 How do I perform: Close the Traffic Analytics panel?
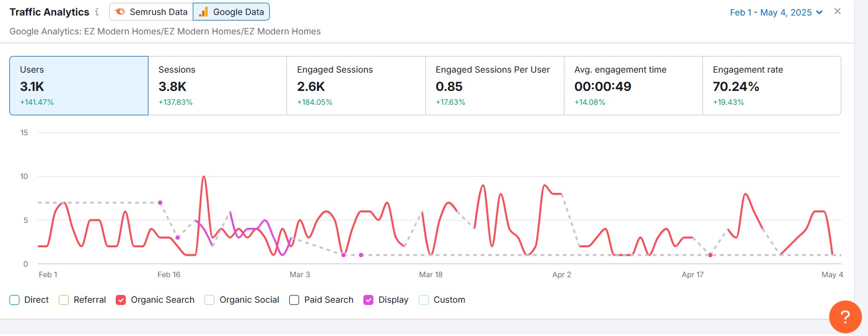pos(838,11)
